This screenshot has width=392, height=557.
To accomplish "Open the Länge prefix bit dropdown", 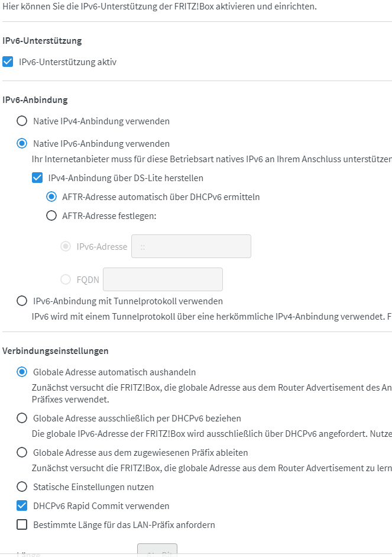I will point(157,549).
